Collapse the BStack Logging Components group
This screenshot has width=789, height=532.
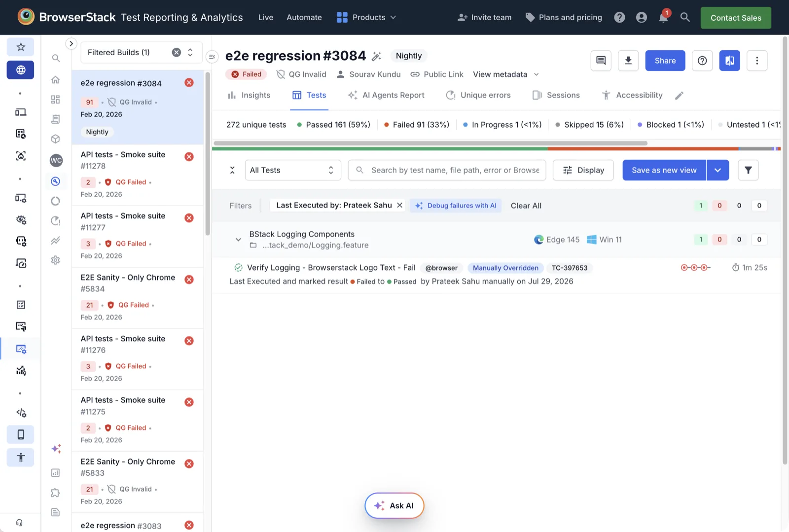[238, 240]
